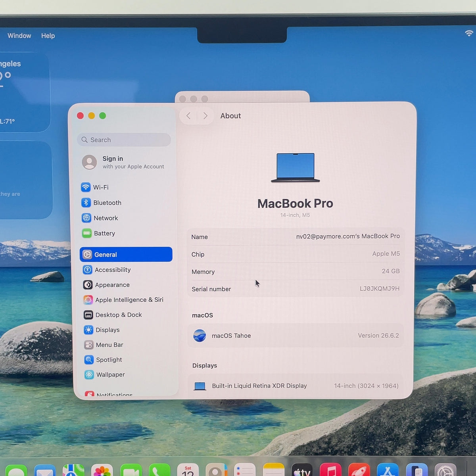Open Maps from the Dock
This screenshot has width=476, height=476.
click(x=73, y=470)
